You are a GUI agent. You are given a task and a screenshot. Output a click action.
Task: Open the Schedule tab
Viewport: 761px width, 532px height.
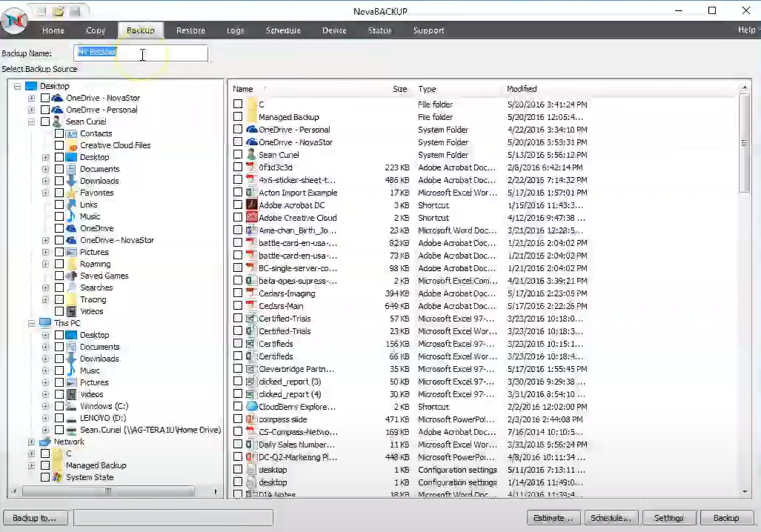(x=283, y=30)
